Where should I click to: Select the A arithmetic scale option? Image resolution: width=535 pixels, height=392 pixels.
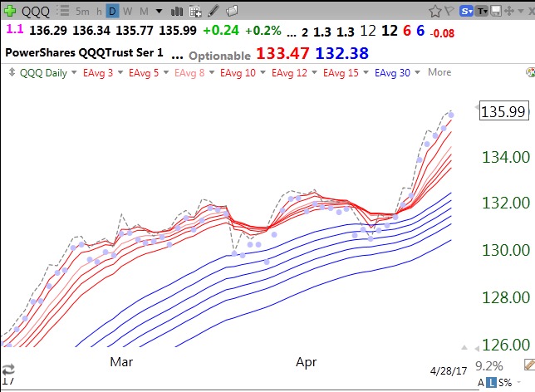coord(481,383)
